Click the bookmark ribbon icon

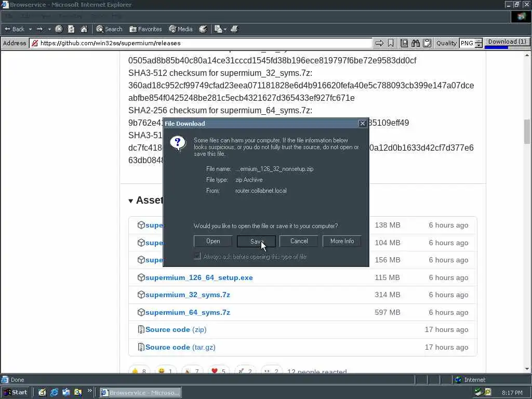pos(391,43)
